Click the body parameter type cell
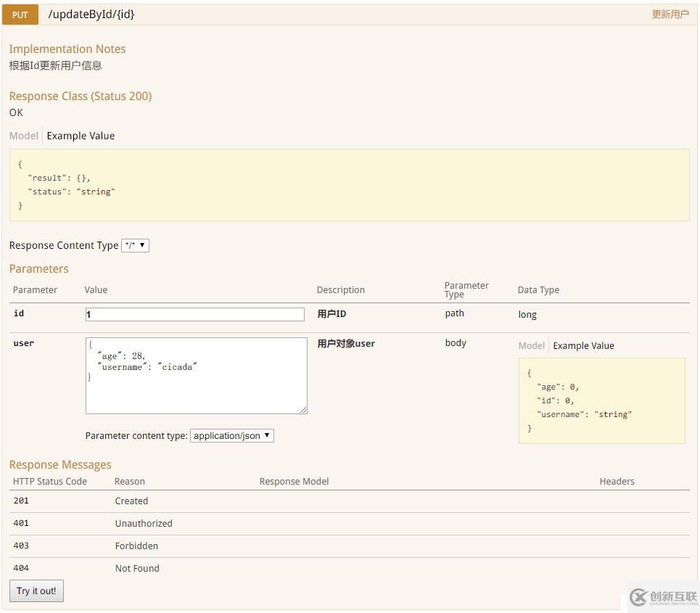This screenshot has width=700, height=613. pos(456,343)
